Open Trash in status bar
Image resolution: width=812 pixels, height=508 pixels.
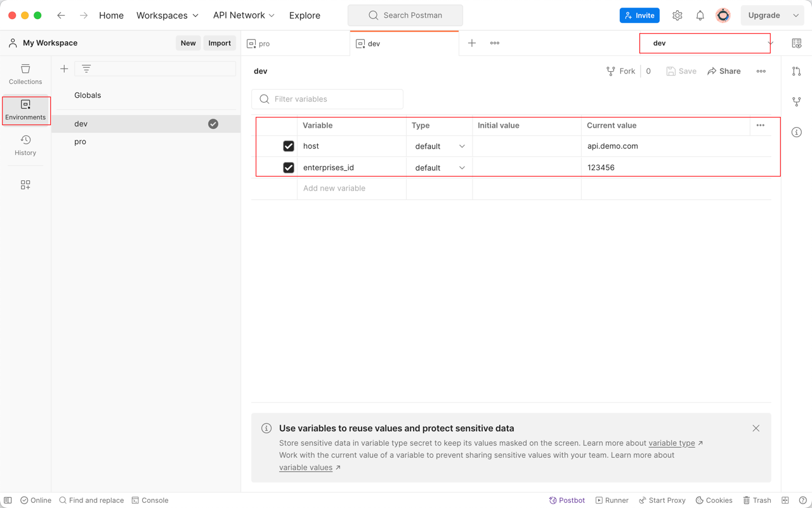point(757,500)
